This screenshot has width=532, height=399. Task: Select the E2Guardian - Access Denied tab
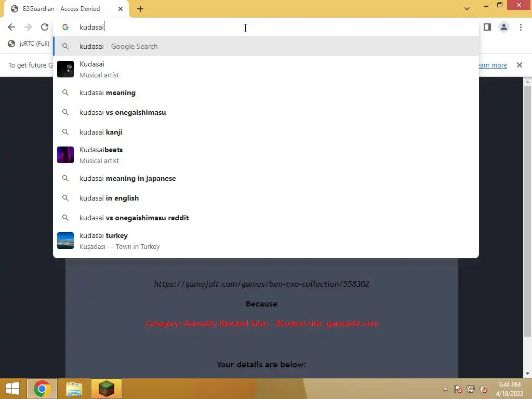(x=66, y=9)
